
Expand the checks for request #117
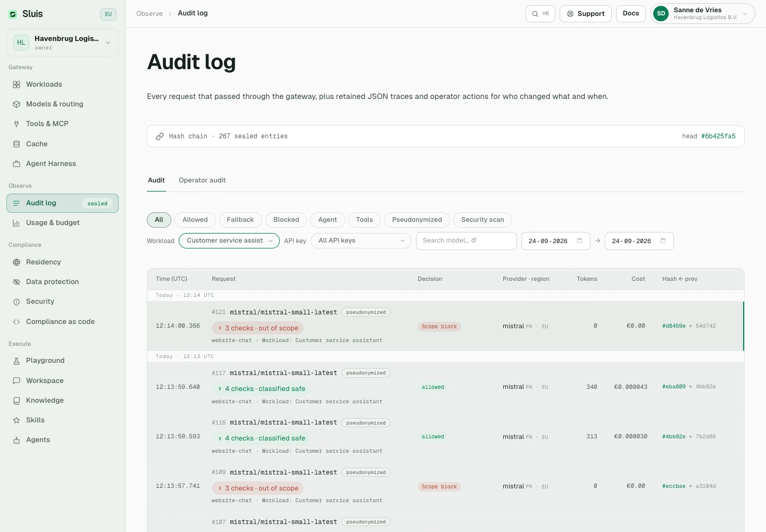261,389
